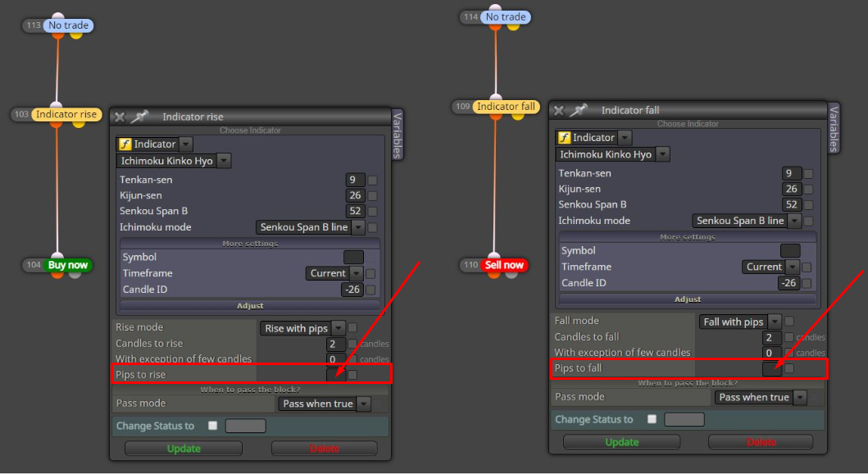
Task: Click Adjust bar in Indicator rise panel
Action: click(x=250, y=306)
